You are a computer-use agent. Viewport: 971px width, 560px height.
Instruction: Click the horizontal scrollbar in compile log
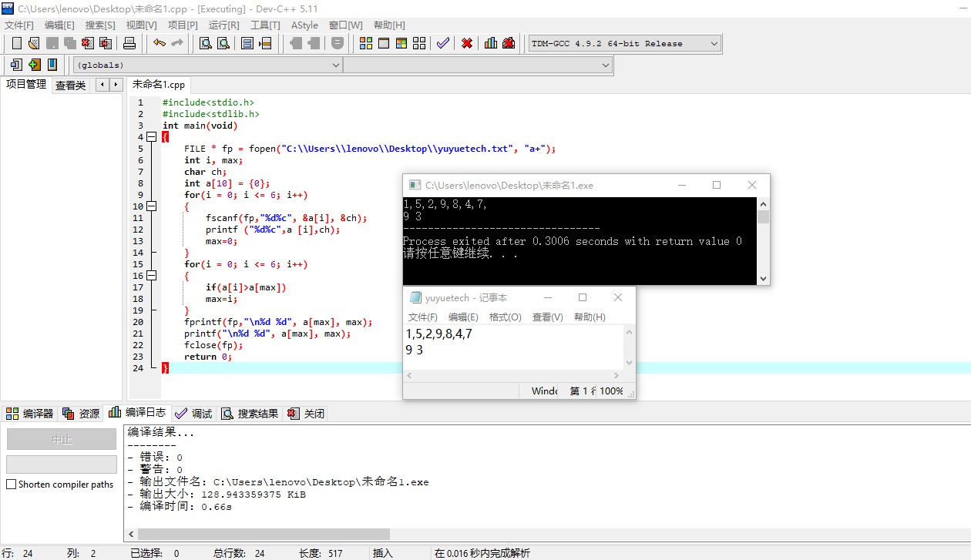click(264, 534)
